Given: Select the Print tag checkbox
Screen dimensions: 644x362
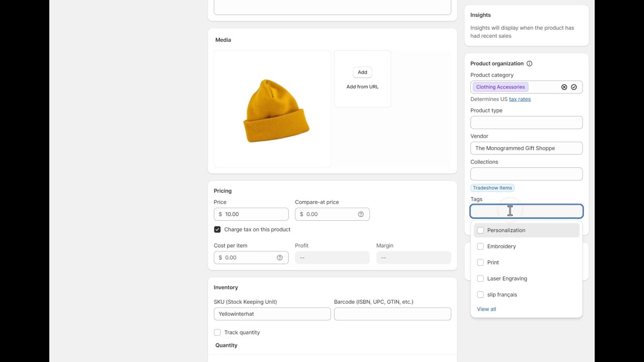Looking at the screenshot, I should coord(480,262).
